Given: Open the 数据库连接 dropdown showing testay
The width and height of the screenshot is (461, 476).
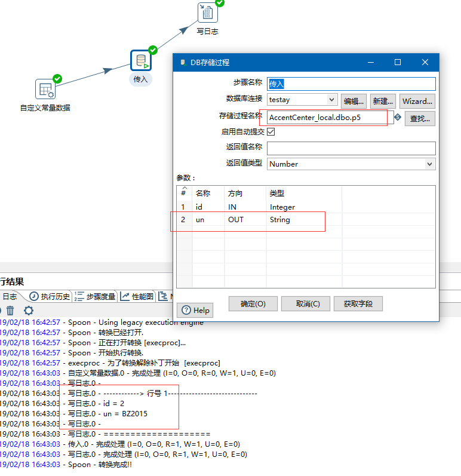Looking at the screenshot, I should (x=302, y=100).
